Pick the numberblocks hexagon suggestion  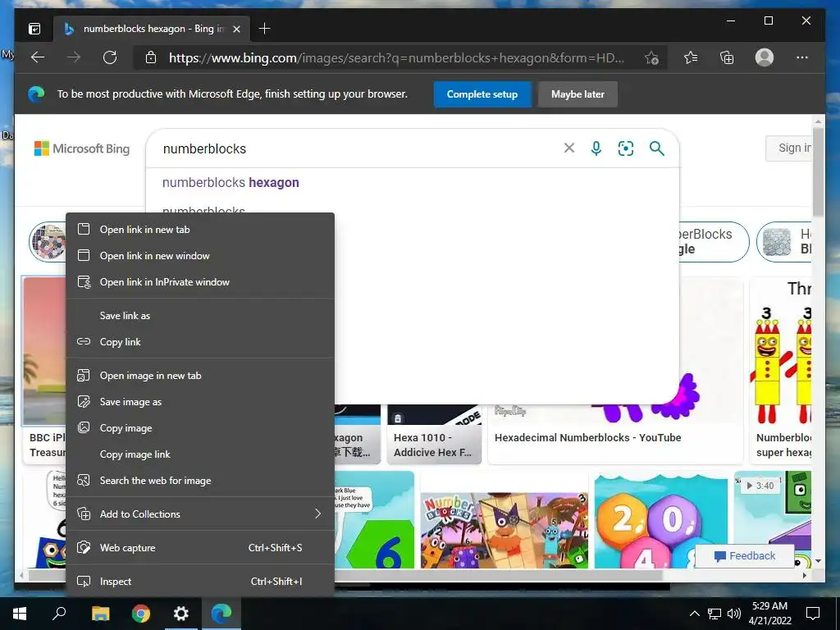231,183
